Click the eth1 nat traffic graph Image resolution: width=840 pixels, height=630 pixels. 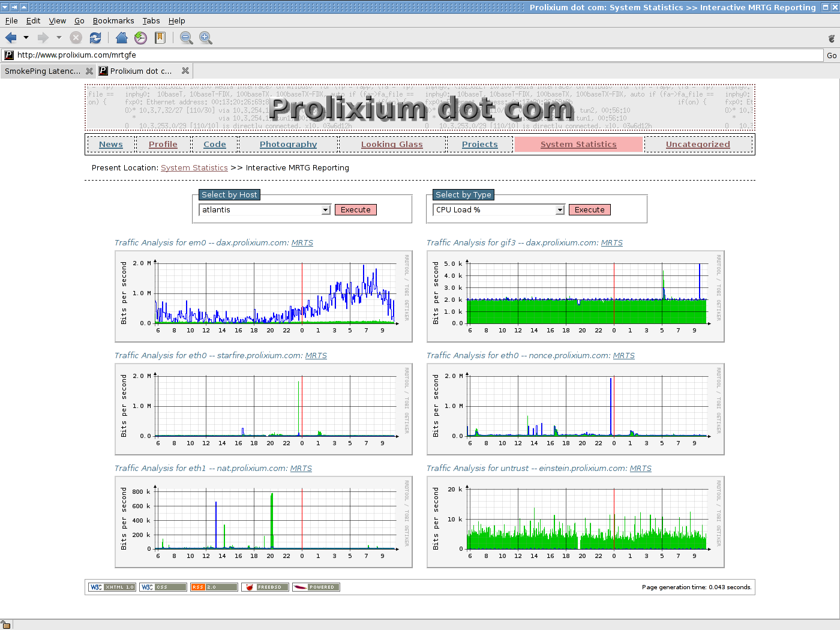(263, 522)
